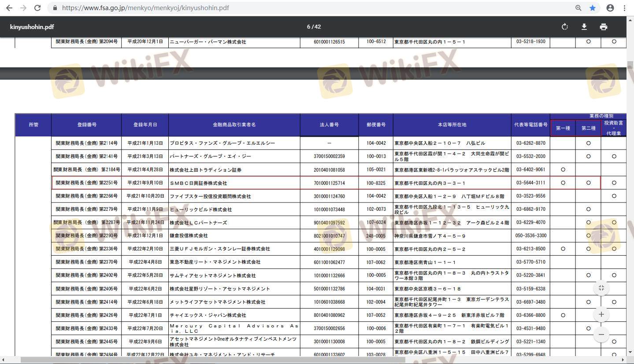Click date 平成21年1月13日
The image size is (634, 364).
click(145, 143)
